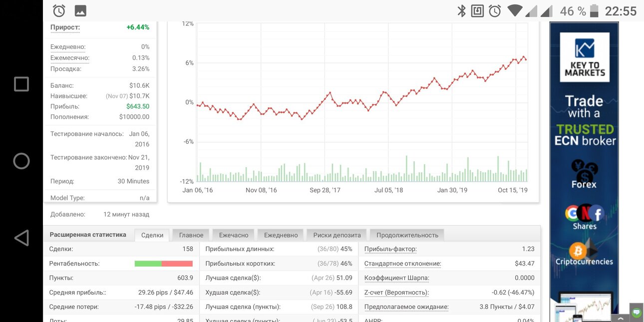Switch to the Сделки tab

[152, 235]
